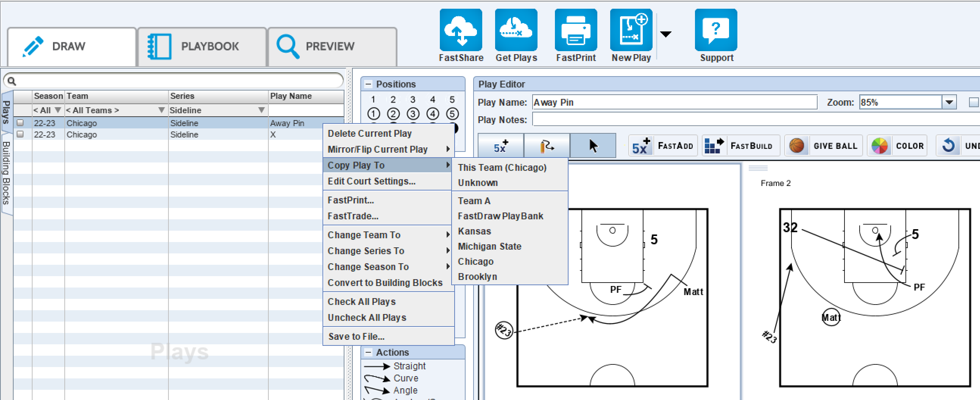
Task: Open the New Play dropdown arrow
Action: 665,34
